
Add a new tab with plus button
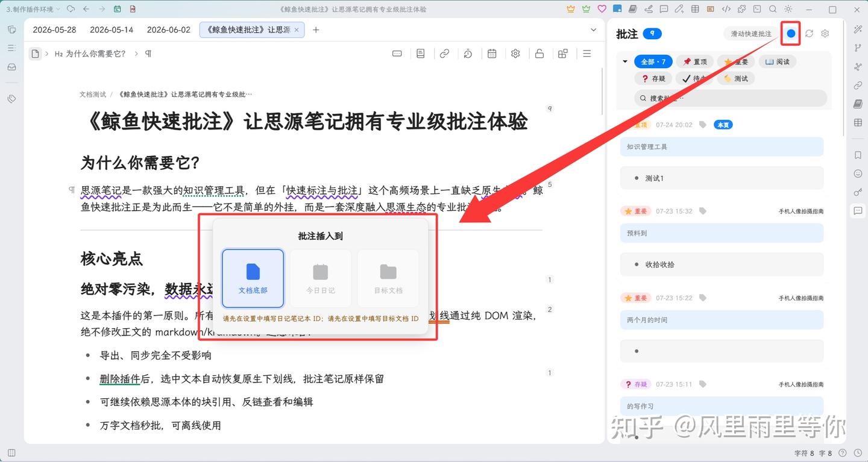pyautogui.click(x=316, y=30)
